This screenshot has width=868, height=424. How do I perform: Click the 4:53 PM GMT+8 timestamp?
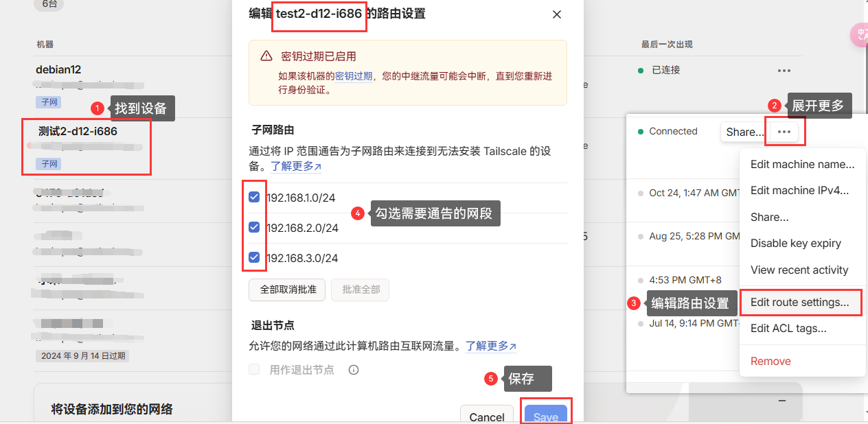[x=685, y=280]
